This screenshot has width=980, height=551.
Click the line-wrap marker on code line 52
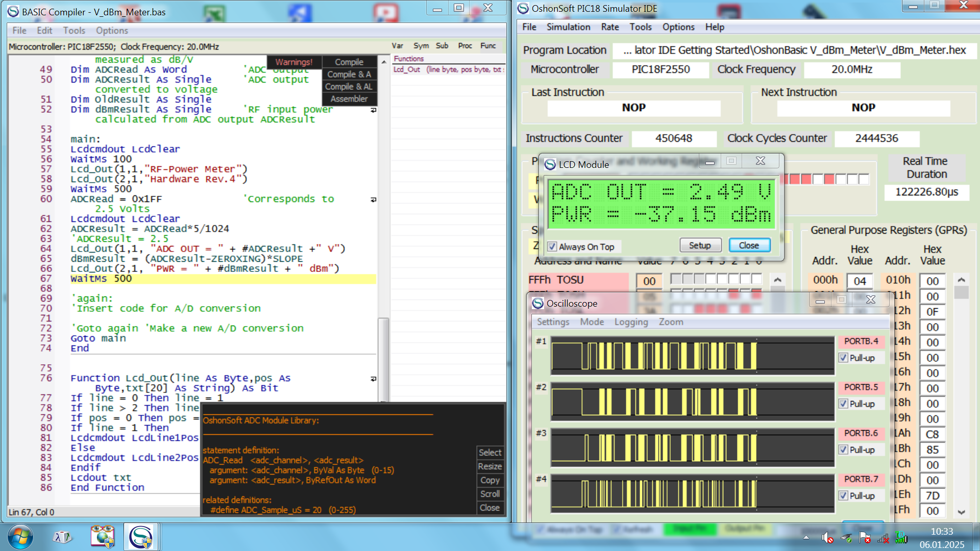[374, 110]
